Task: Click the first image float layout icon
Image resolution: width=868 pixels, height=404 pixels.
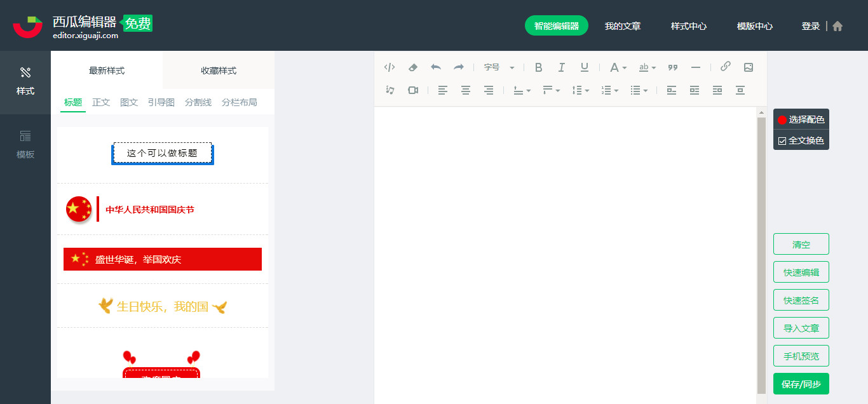Action: tap(672, 90)
